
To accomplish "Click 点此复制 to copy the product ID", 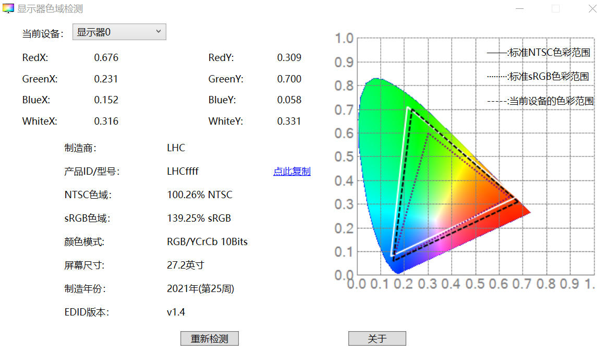I will tap(292, 171).
